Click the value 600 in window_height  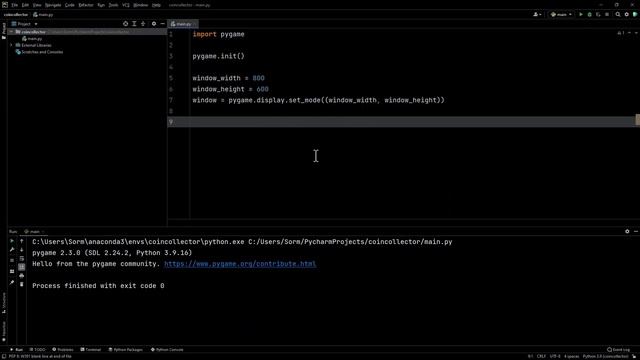[x=262, y=89]
